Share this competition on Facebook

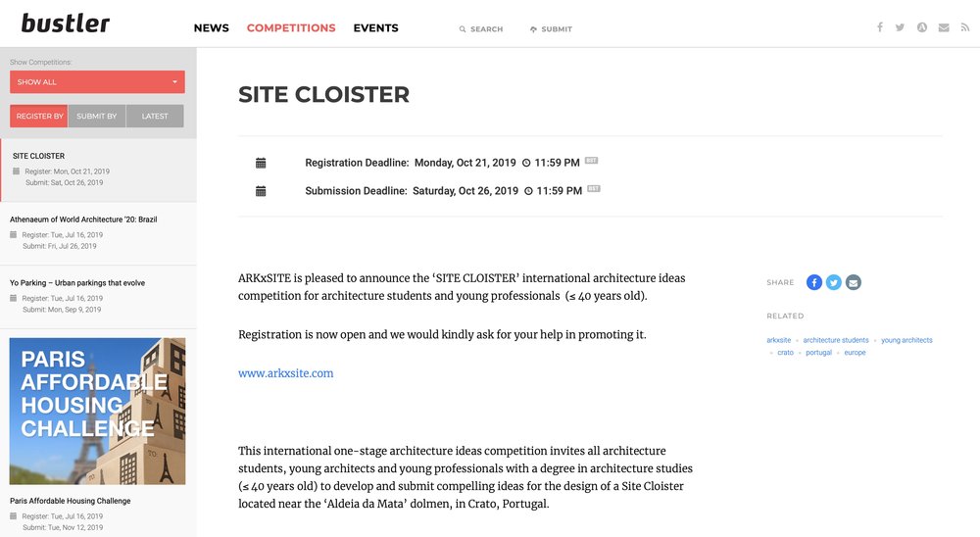[x=814, y=282]
